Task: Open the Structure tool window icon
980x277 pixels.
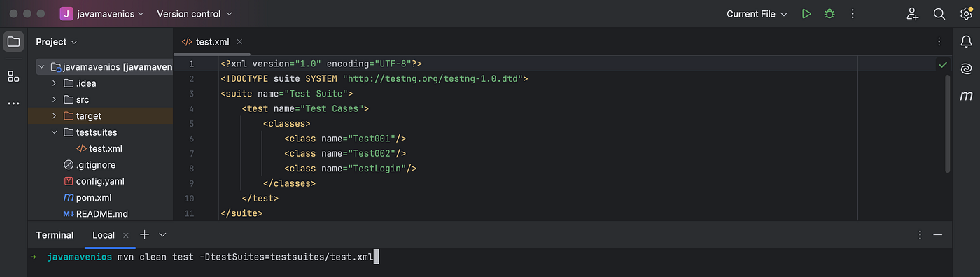Action: click(13, 76)
